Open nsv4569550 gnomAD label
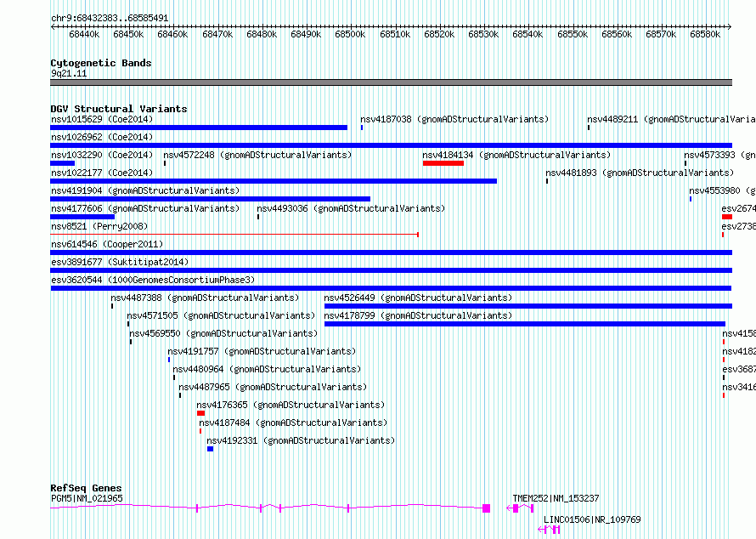 point(223,333)
